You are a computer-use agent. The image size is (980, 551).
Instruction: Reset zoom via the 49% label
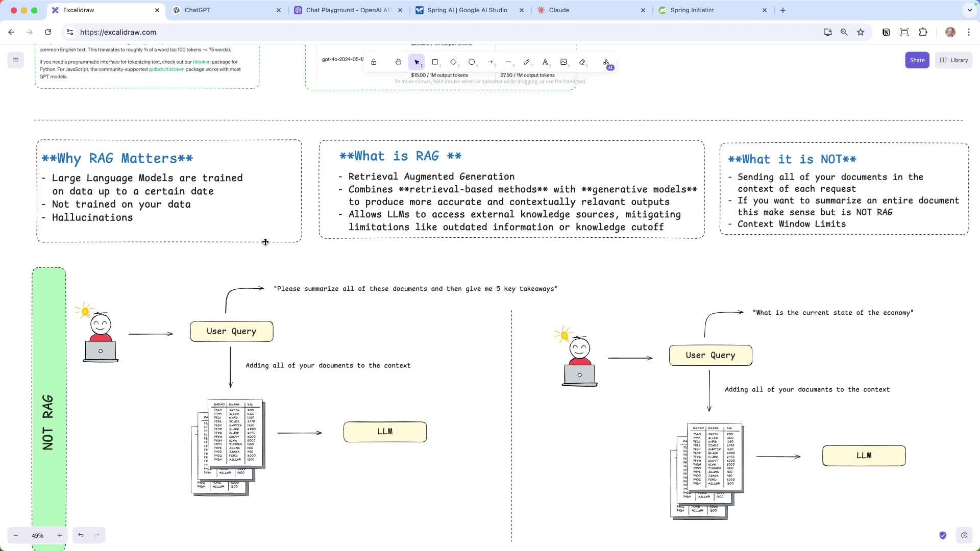point(38,535)
